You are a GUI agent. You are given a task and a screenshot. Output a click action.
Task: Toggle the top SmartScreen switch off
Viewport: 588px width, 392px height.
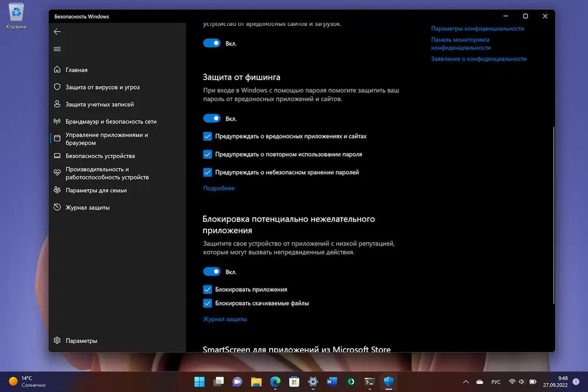click(x=212, y=43)
